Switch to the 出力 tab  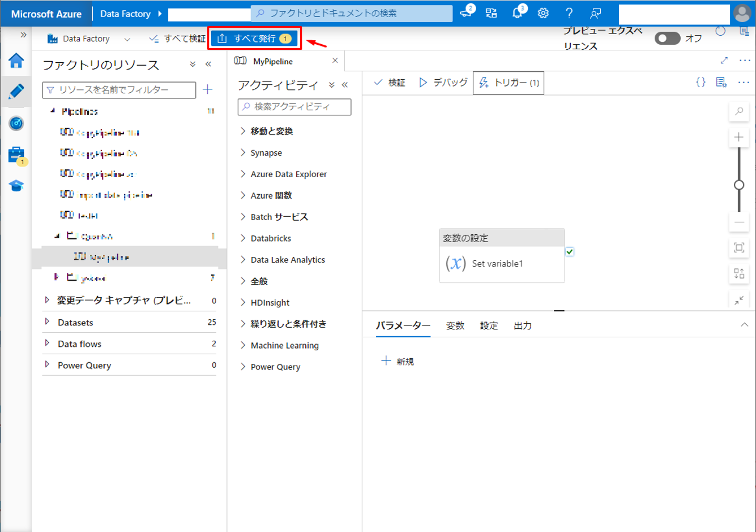click(x=523, y=326)
